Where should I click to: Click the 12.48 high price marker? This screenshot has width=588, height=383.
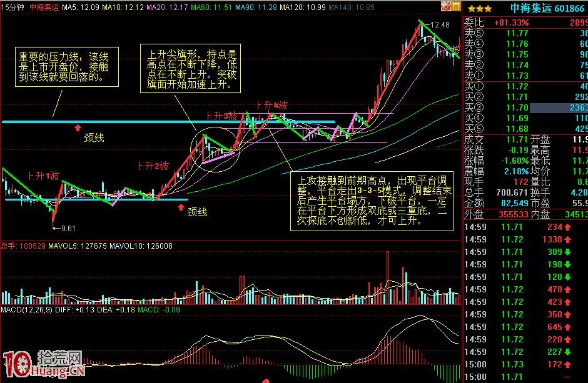[440, 25]
